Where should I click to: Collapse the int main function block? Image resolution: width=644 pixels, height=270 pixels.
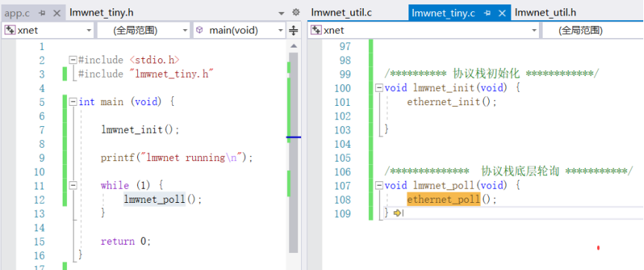[73, 101]
